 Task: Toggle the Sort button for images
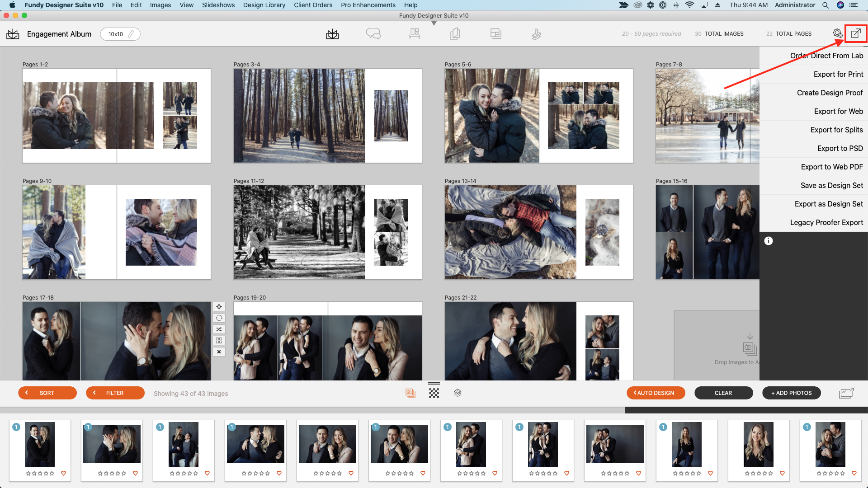(x=47, y=393)
